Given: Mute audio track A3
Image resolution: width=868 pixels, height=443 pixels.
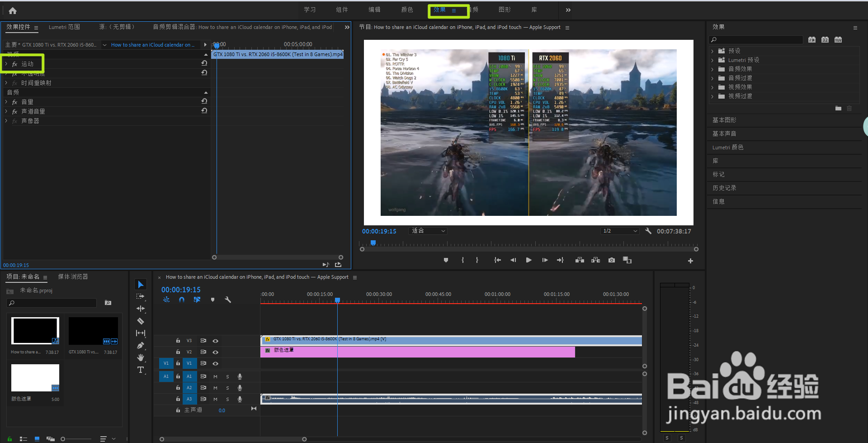Looking at the screenshot, I should tap(216, 399).
